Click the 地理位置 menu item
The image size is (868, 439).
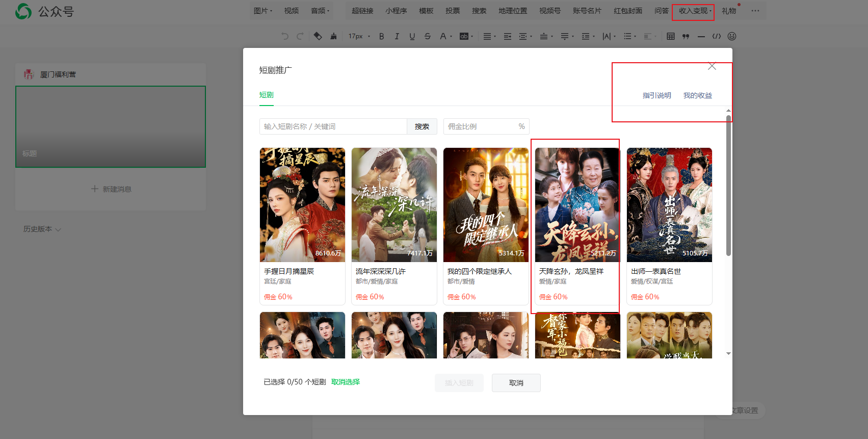(x=513, y=11)
